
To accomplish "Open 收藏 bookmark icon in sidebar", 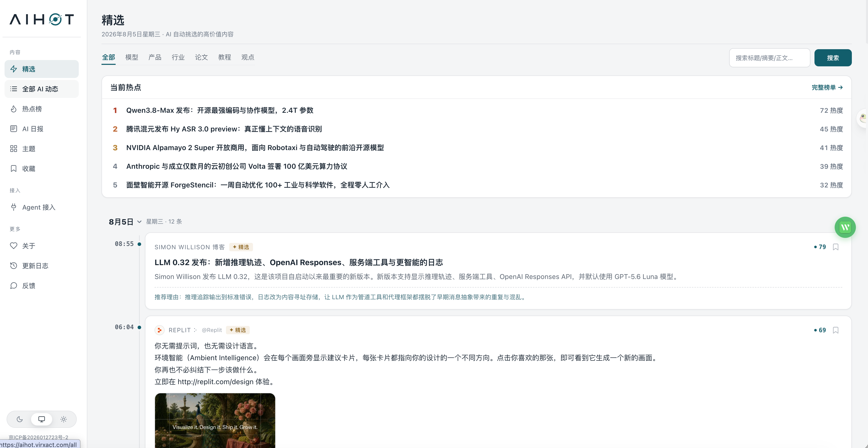I will click(13, 168).
